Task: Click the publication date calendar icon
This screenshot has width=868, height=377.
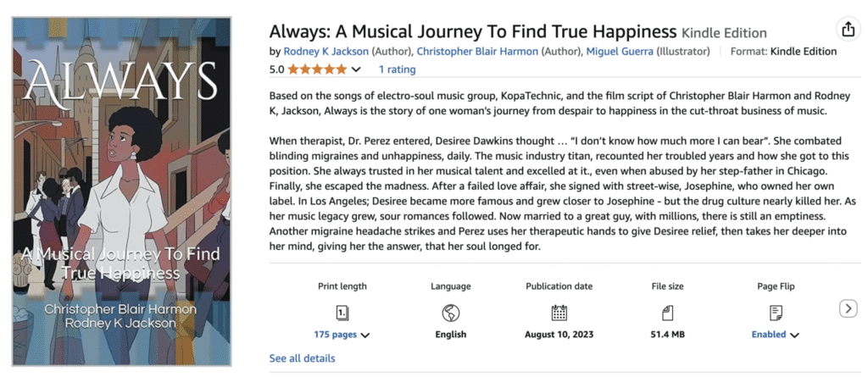Action: pyautogui.click(x=559, y=313)
